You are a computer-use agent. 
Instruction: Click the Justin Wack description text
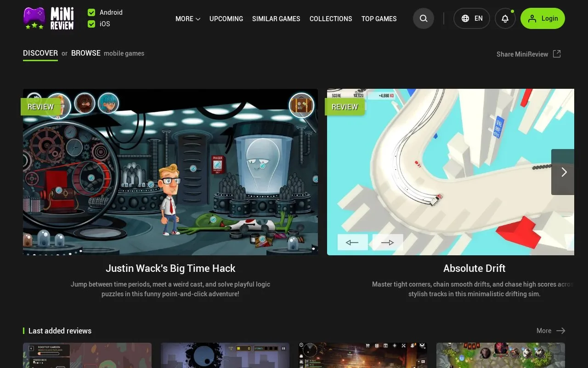click(170, 289)
